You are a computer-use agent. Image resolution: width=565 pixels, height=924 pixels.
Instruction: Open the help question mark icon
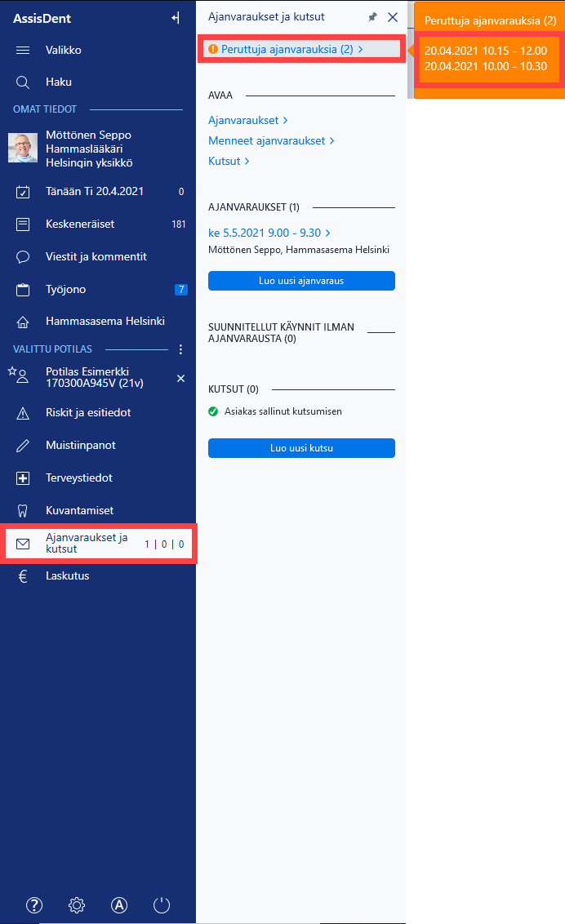[34, 904]
